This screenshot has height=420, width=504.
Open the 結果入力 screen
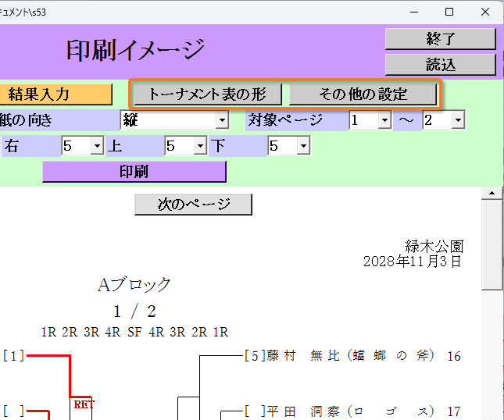56,94
